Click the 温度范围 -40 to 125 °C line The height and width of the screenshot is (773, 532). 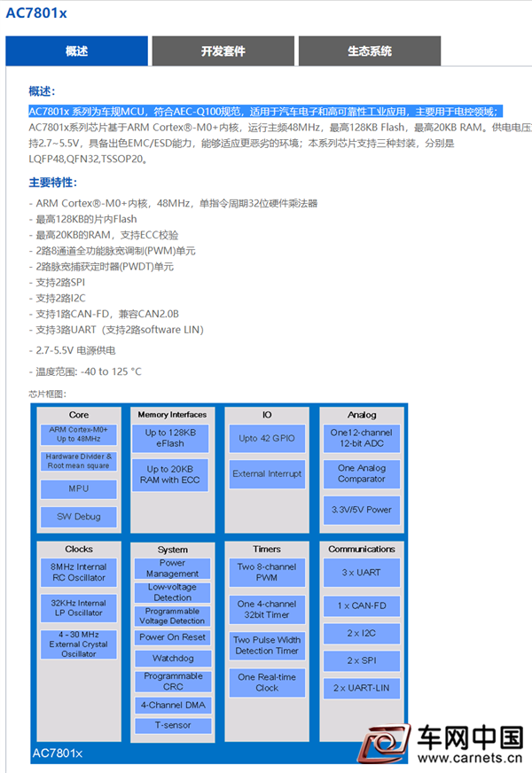click(x=85, y=371)
